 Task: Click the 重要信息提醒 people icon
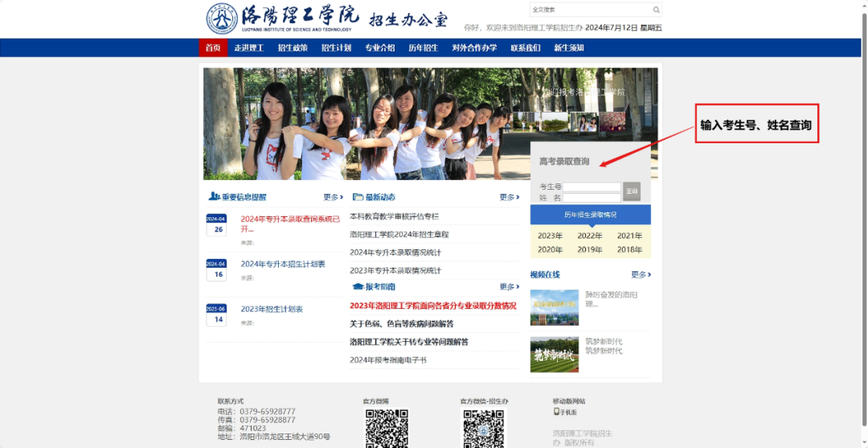[x=215, y=196]
